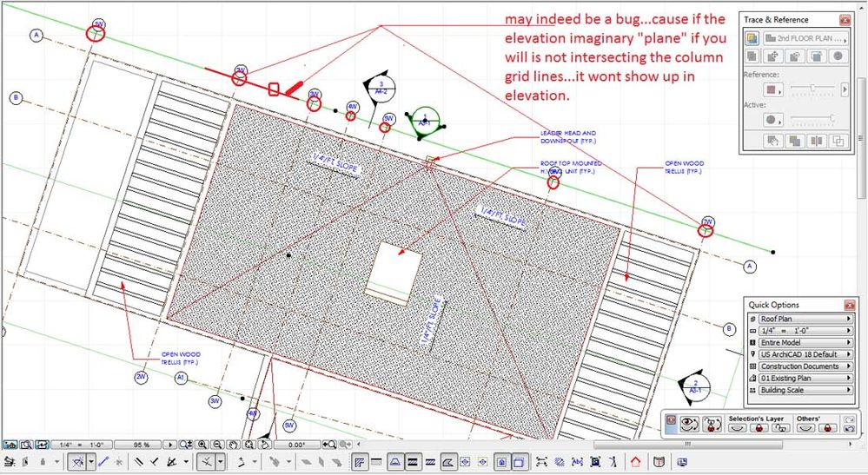Lock Others' layers
The image size is (868, 475).
827,428
